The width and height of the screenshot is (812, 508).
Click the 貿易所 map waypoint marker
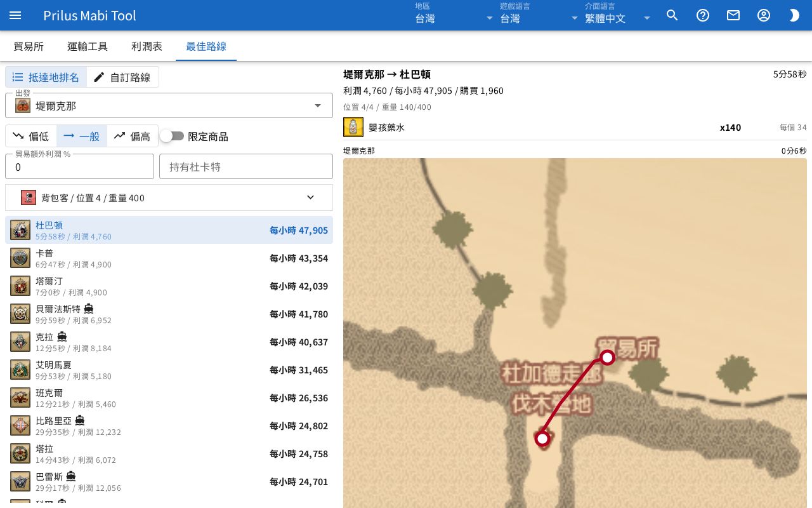[x=608, y=358]
